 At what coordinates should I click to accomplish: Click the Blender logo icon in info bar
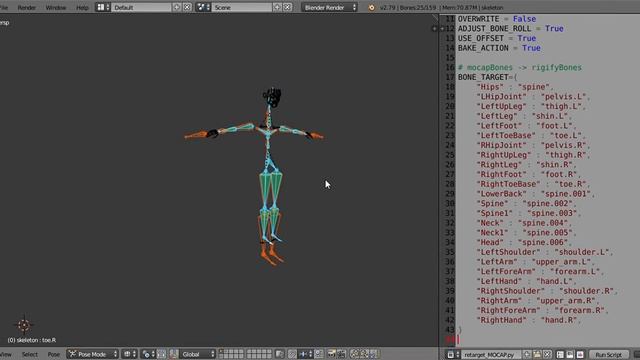371,7
